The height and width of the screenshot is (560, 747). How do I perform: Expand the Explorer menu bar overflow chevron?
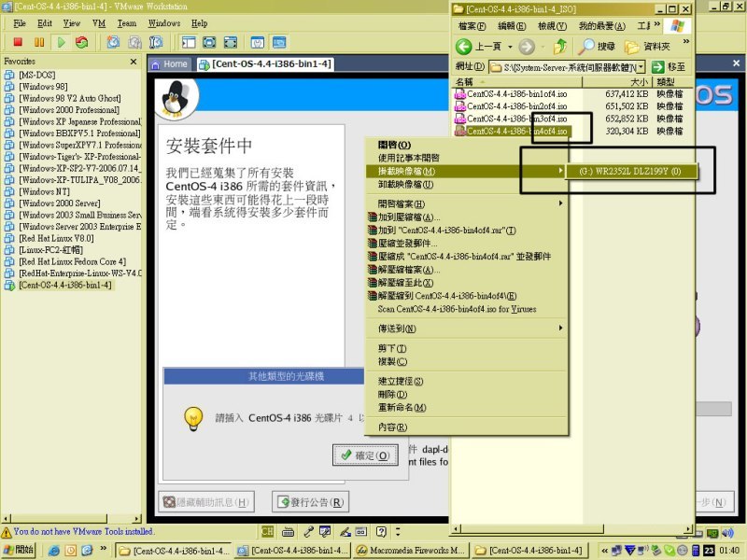click(657, 23)
